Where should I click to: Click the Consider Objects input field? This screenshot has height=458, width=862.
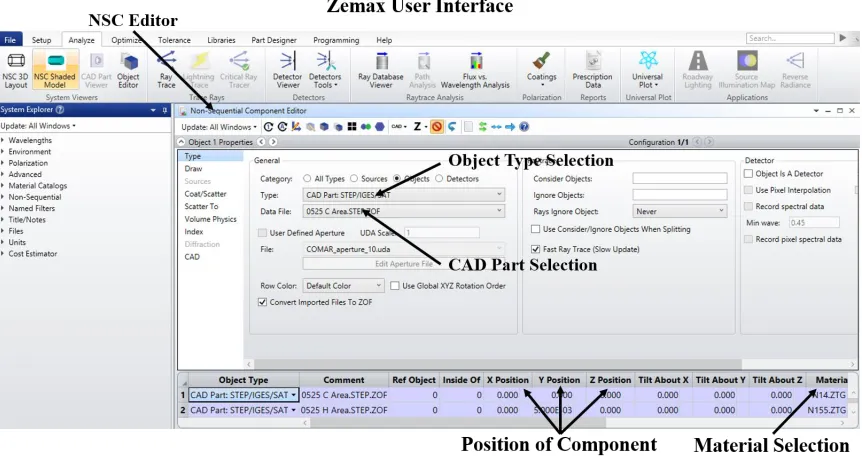coord(679,179)
